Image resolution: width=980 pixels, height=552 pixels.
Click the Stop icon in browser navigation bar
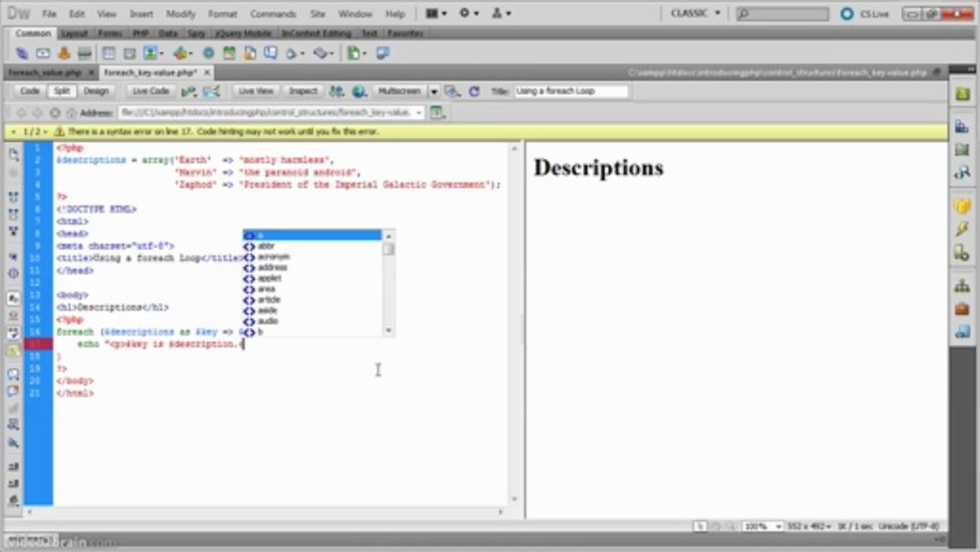(55, 113)
